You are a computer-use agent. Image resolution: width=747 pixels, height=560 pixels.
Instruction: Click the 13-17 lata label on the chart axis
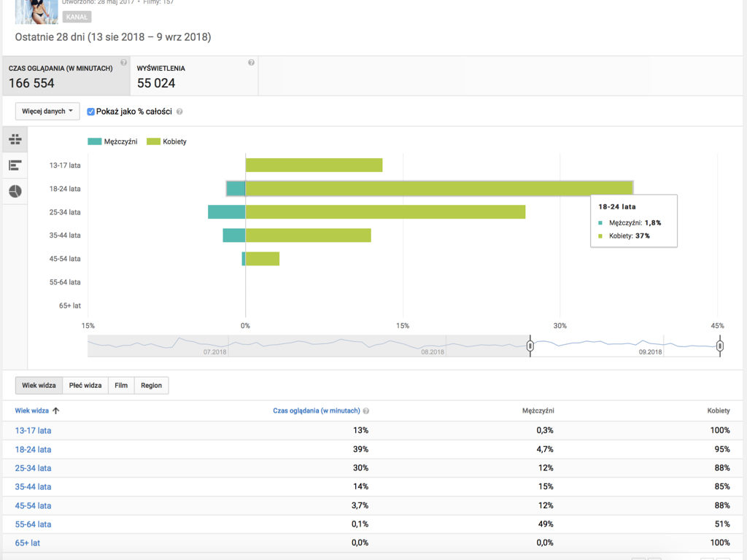[x=65, y=166]
